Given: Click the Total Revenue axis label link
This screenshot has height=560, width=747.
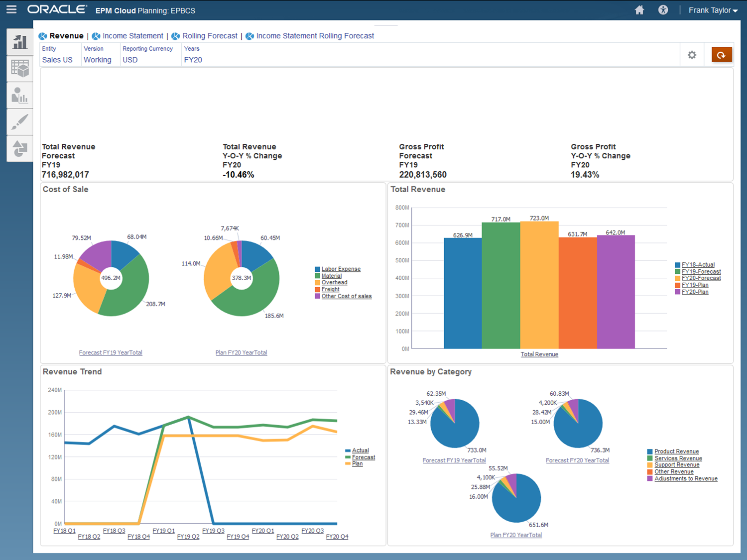Looking at the screenshot, I should [539, 354].
